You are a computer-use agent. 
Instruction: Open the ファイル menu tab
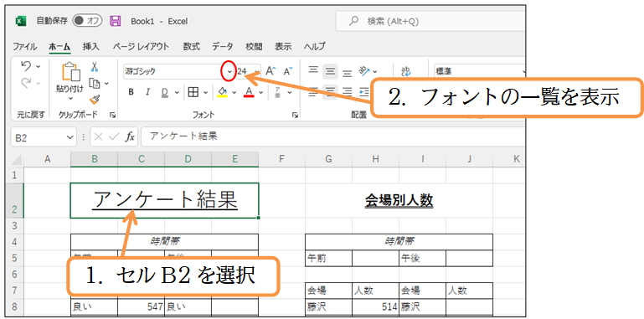(24, 46)
